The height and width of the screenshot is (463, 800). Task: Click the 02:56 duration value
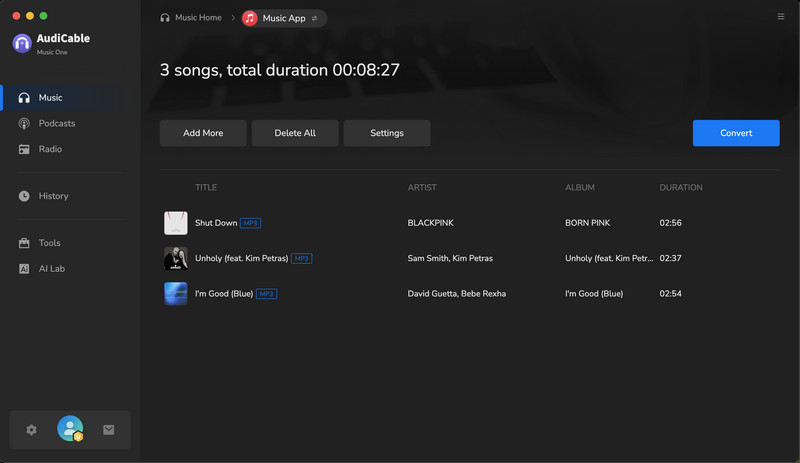(670, 223)
